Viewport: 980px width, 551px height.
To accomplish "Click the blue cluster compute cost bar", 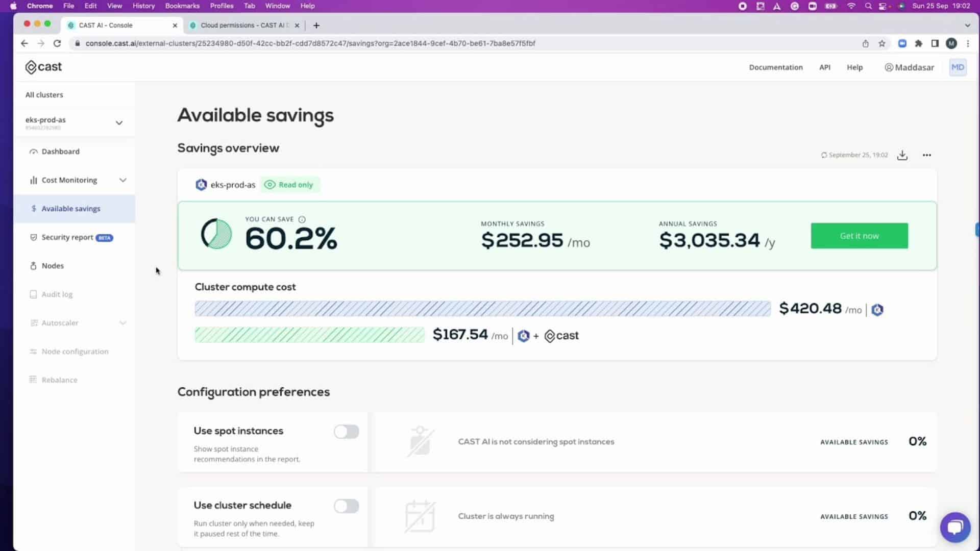I will point(482,309).
